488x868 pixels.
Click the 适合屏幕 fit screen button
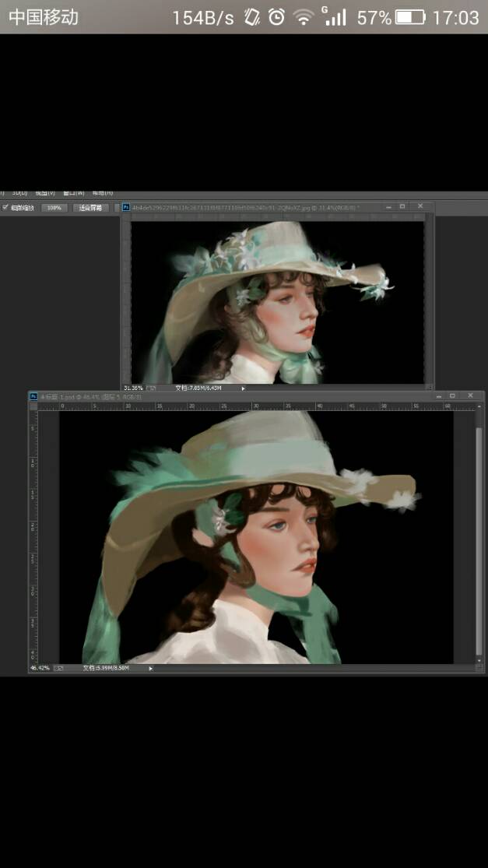pyautogui.click(x=91, y=208)
